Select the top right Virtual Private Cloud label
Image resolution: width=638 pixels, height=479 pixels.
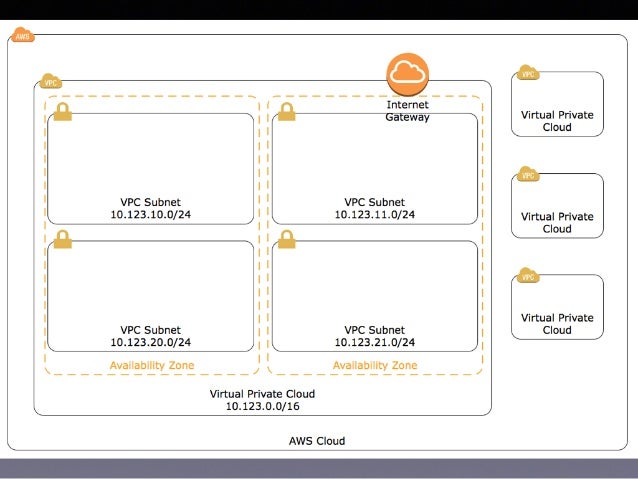(x=557, y=121)
